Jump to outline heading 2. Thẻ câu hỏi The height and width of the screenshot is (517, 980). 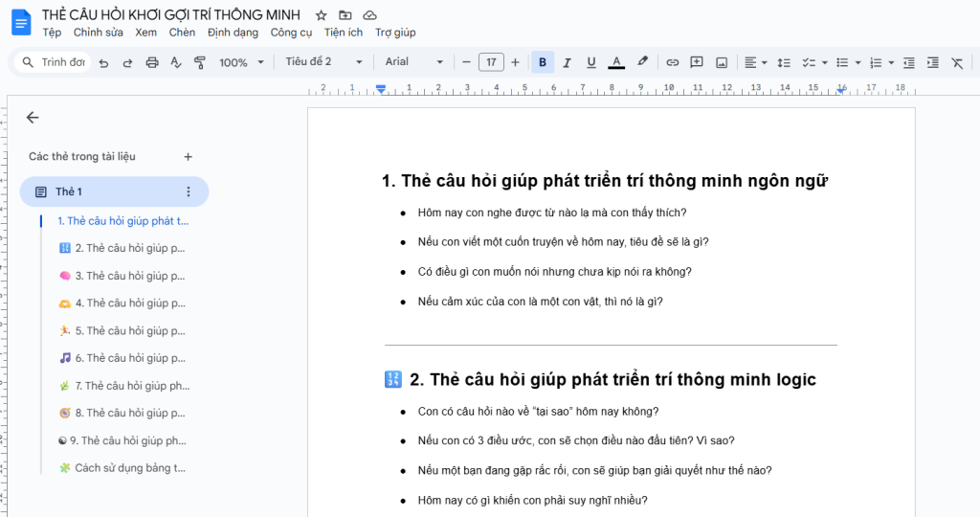click(122, 248)
